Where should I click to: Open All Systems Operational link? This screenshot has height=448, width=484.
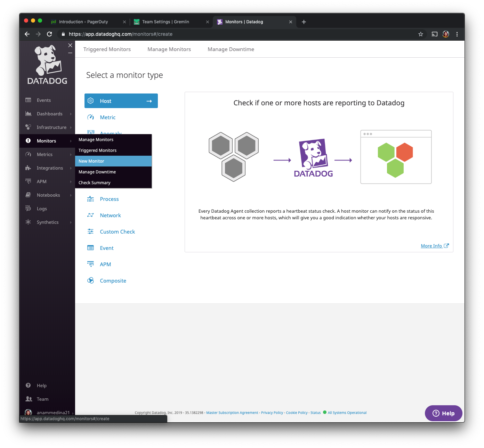coord(347,413)
